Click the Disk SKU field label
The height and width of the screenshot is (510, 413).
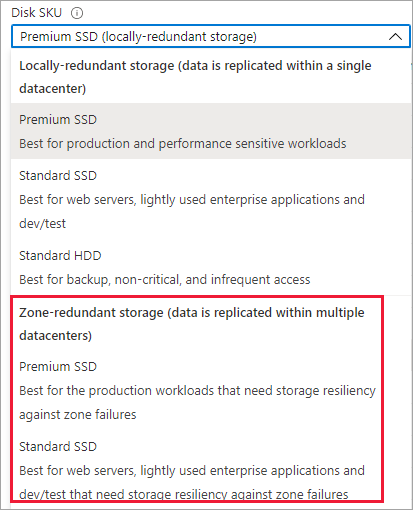point(37,13)
